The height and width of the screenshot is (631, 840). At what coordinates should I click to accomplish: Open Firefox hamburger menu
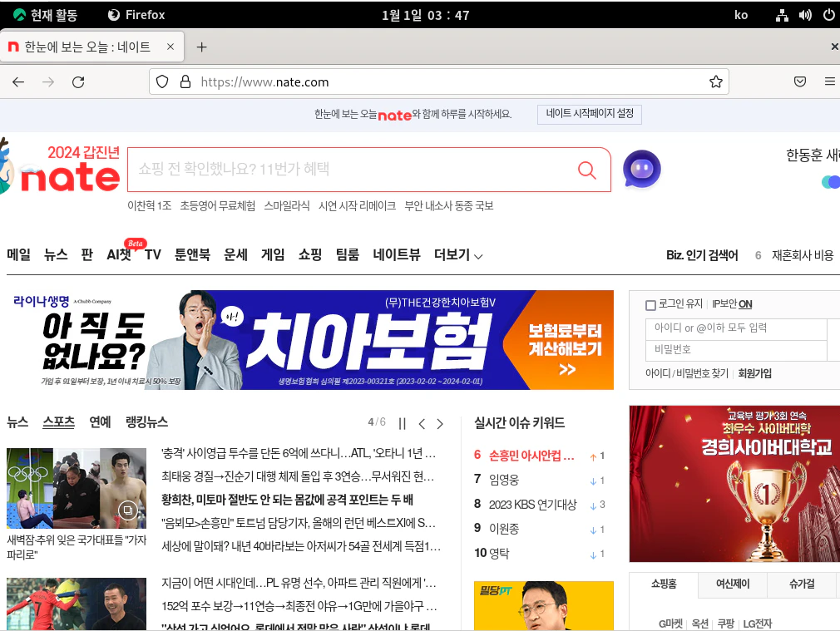click(x=829, y=82)
